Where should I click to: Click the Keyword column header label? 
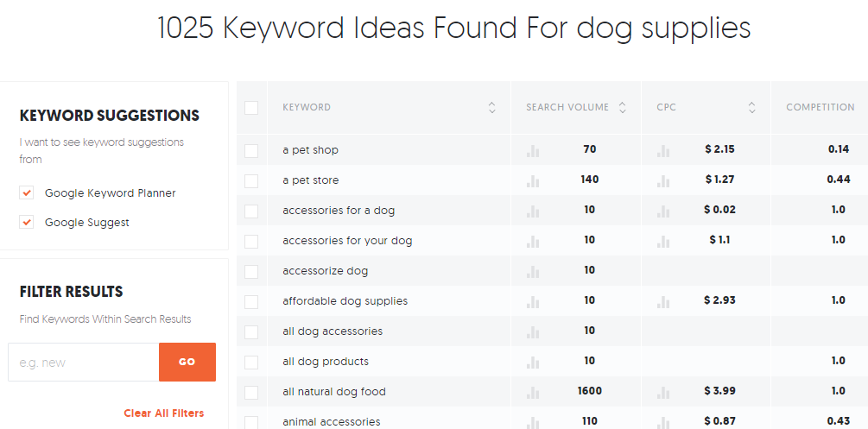point(306,107)
